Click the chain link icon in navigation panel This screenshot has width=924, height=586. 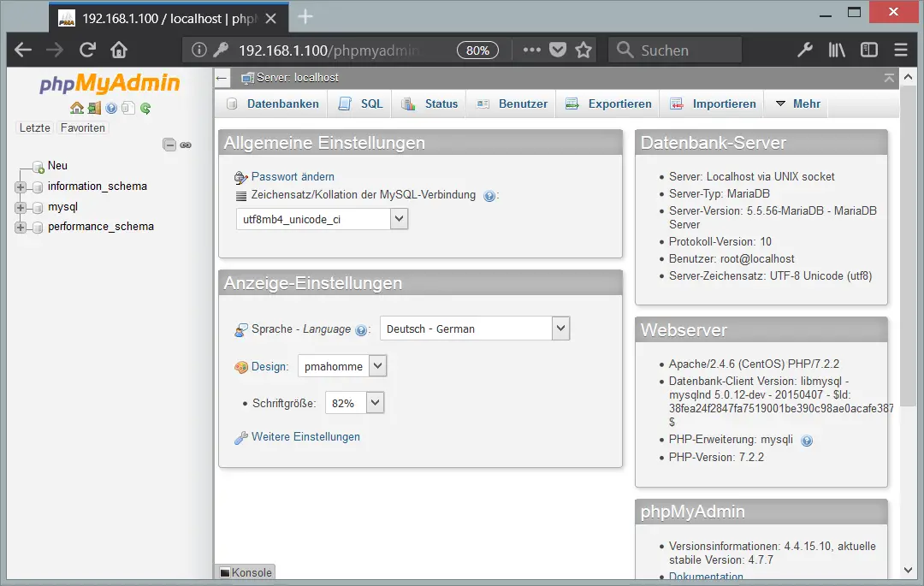click(x=186, y=145)
